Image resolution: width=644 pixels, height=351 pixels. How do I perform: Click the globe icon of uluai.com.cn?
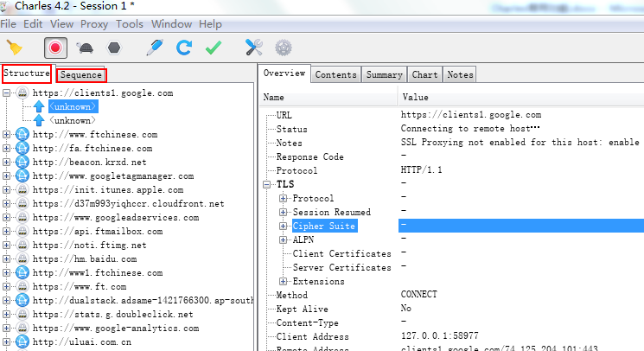[22, 341]
